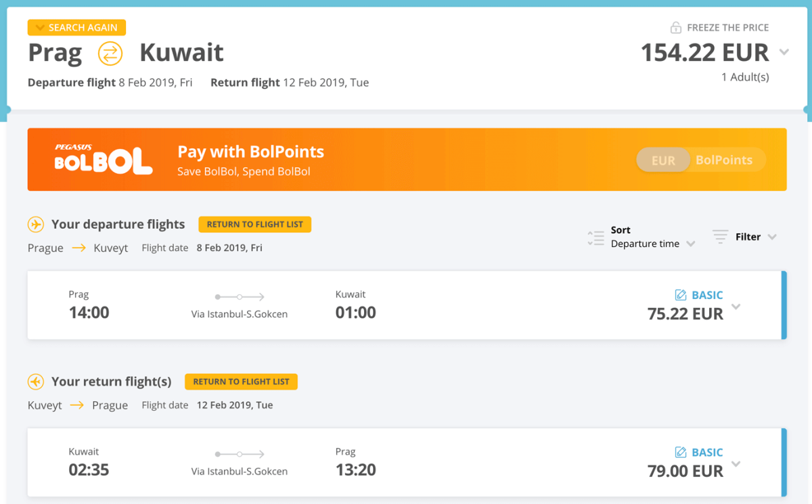Click the return flights plane icon
The width and height of the screenshot is (812, 504).
[36, 382]
